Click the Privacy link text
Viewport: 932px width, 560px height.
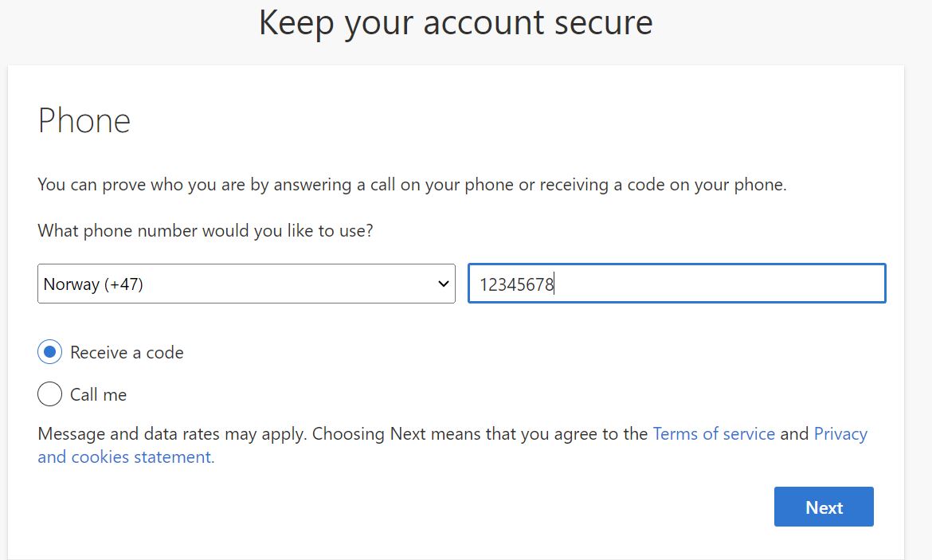tap(840, 434)
